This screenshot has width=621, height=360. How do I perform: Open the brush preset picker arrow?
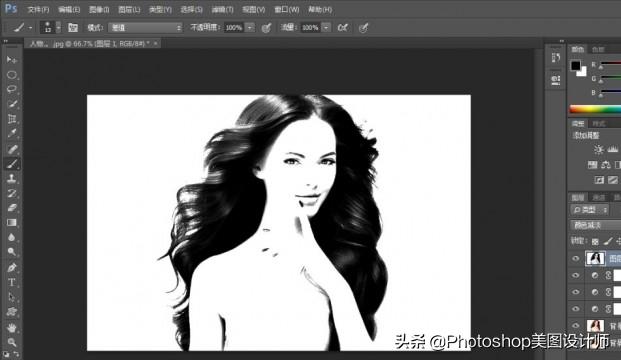pyautogui.click(x=59, y=28)
